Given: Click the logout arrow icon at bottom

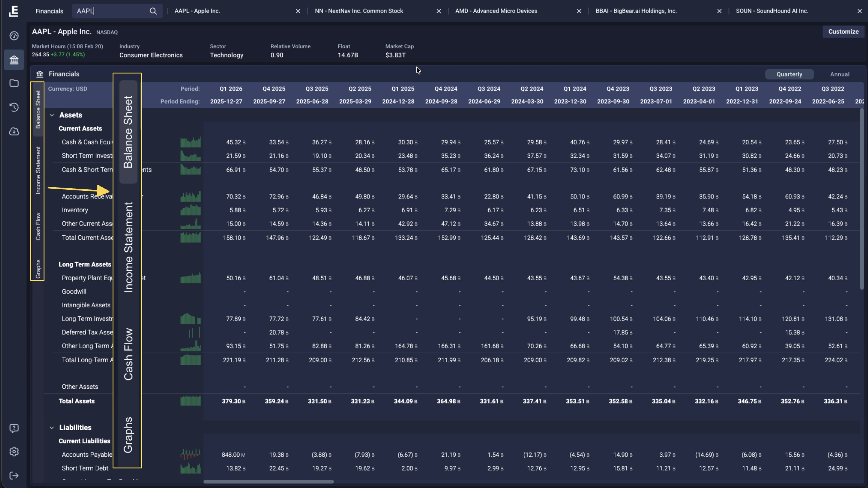Looking at the screenshot, I should (14, 476).
